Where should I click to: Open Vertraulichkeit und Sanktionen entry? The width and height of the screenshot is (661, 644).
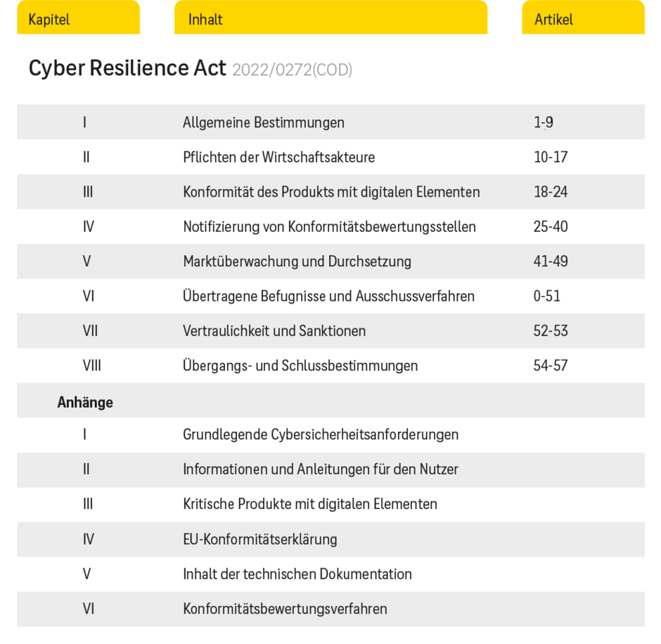(x=274, y=330)
